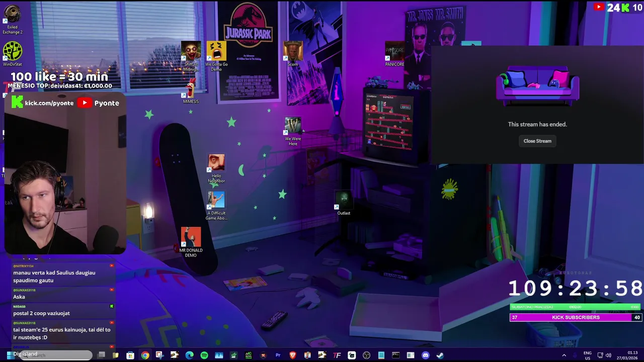Select the A Difficult Game About shortcut
Image resolution: width=644 pixels, height=362 pixels.
216,206
